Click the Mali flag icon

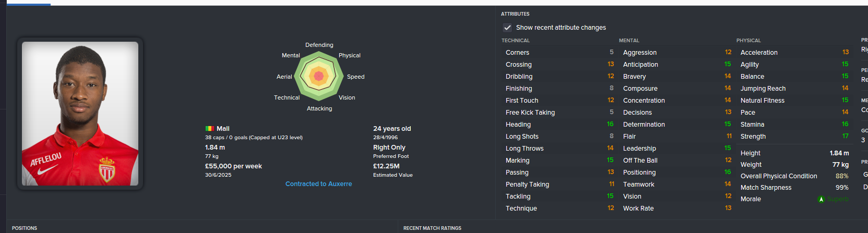pos(209,129)
